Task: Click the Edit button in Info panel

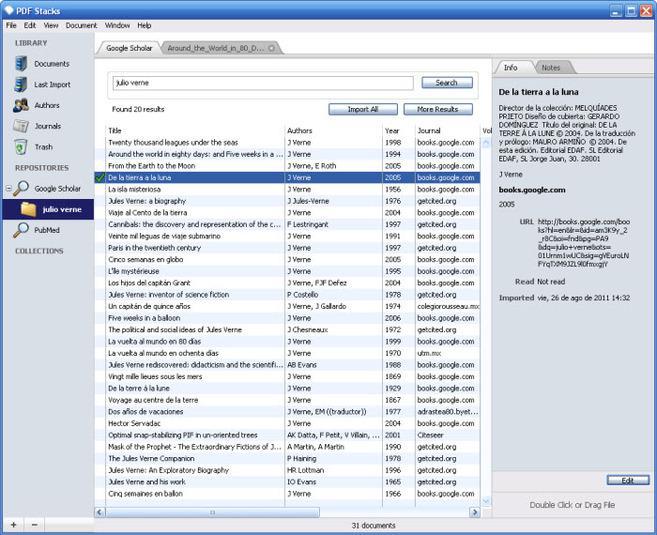Action: [x=628, y=480]
